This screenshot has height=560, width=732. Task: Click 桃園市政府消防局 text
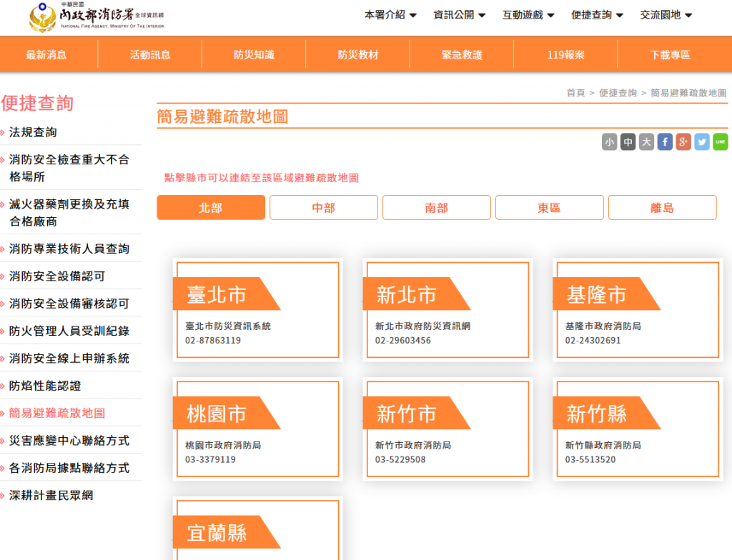coord(223,445)
